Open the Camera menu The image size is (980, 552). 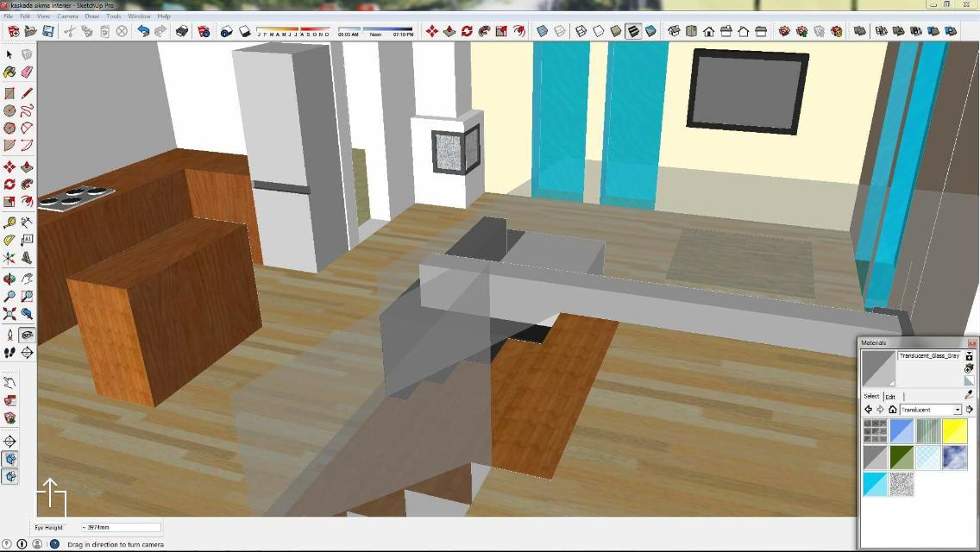pyautogui.click(x=66, y=16)
